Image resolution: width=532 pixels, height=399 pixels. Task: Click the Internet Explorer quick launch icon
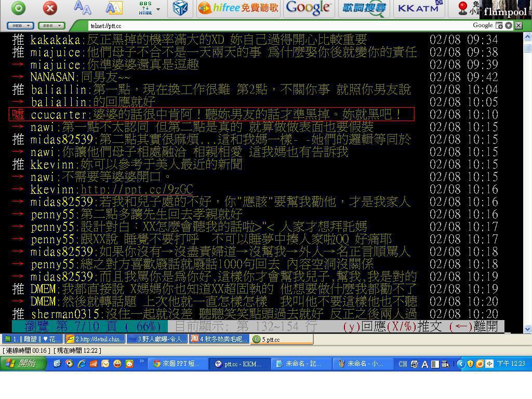coord(82,364)
